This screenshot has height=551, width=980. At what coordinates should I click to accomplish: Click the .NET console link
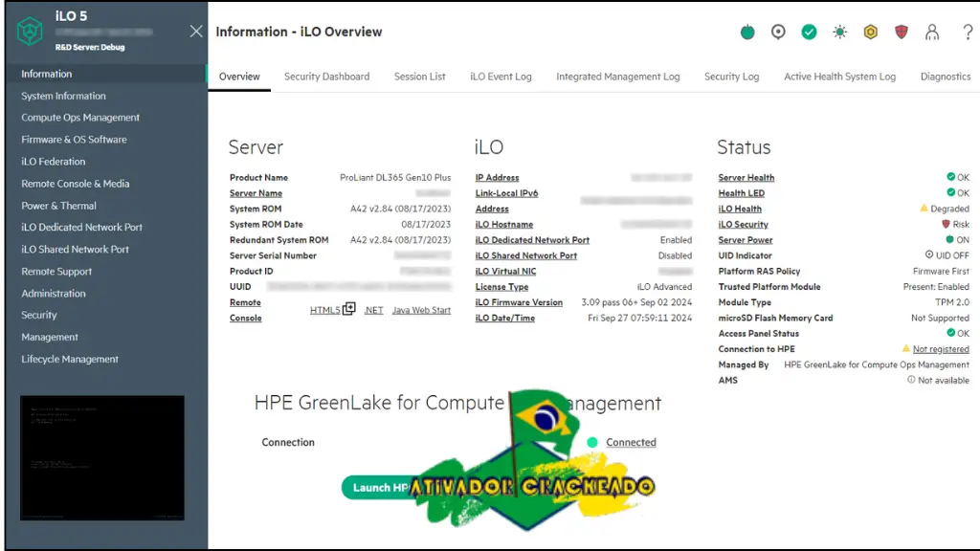[x=374, y=310]
